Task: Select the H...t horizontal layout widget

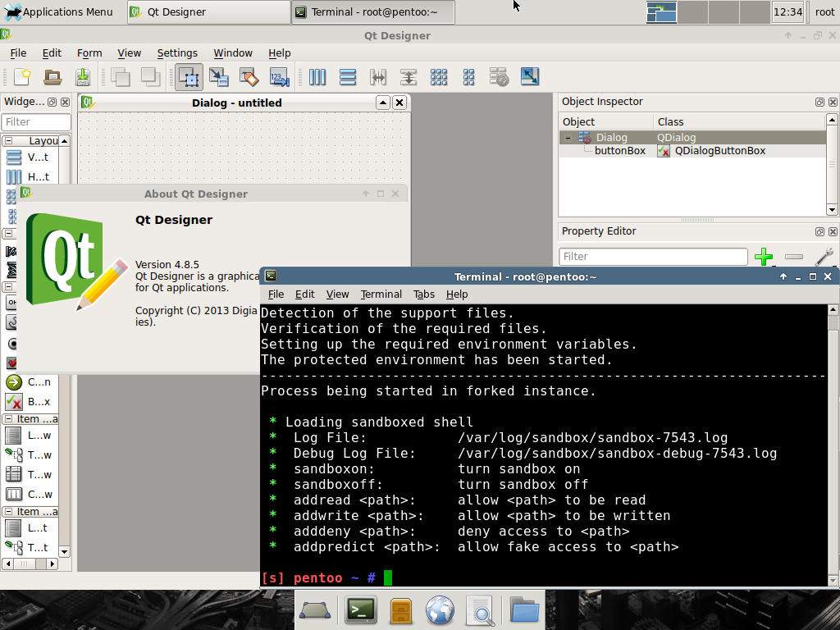Action: click(30, 177)
